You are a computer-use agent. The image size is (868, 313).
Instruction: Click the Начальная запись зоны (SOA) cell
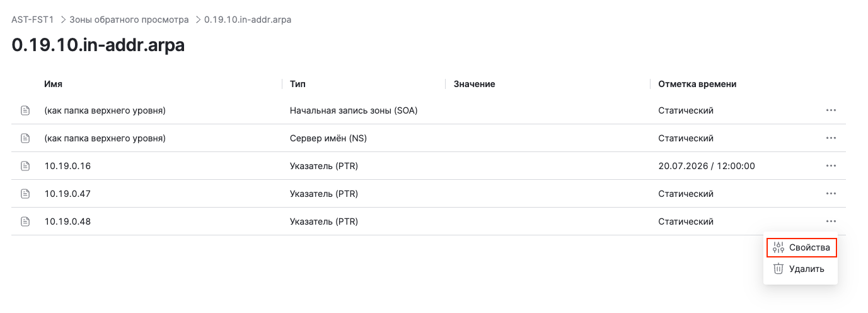(354, 110)
